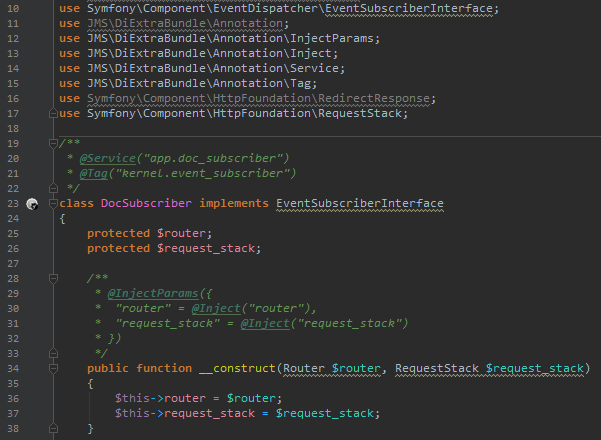Screen dimensions: 601x440
Task: Follow the @Inject link on the request_stack line
Action: (x=265, y=323)
